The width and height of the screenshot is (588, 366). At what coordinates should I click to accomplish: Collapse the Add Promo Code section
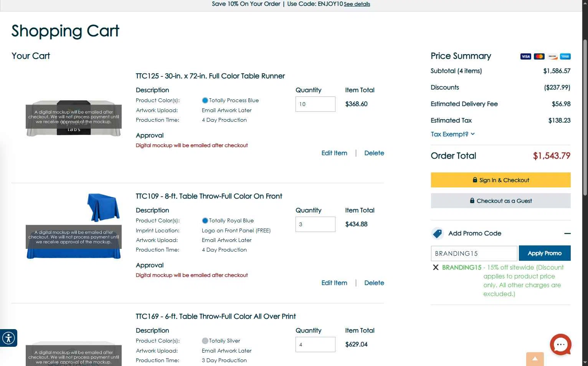[x=567, y=234]
